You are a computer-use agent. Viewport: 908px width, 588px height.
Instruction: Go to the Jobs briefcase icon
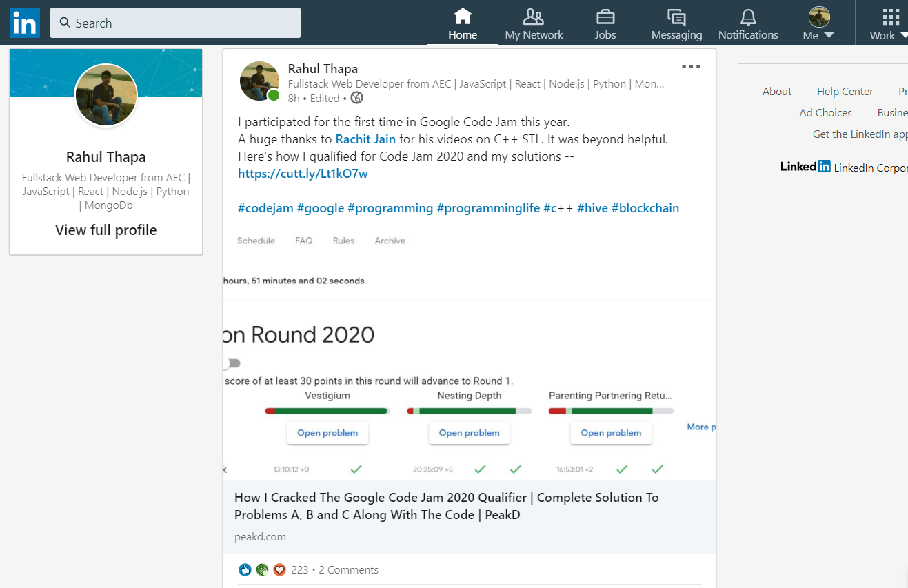click(605, 17)
